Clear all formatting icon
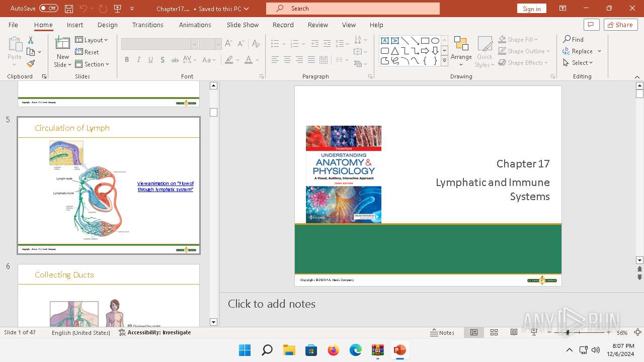 pyautogui.click(x=256, y=44)
